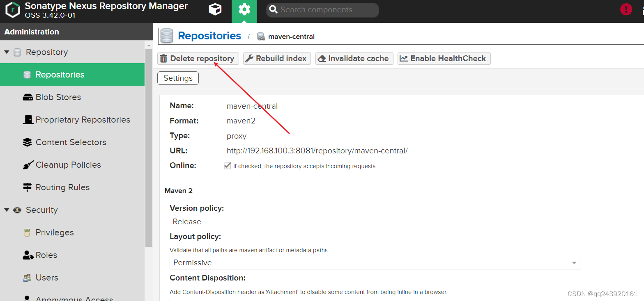
Task: Open Content Selectors in the sidebar
Action: tap(72, 142)
